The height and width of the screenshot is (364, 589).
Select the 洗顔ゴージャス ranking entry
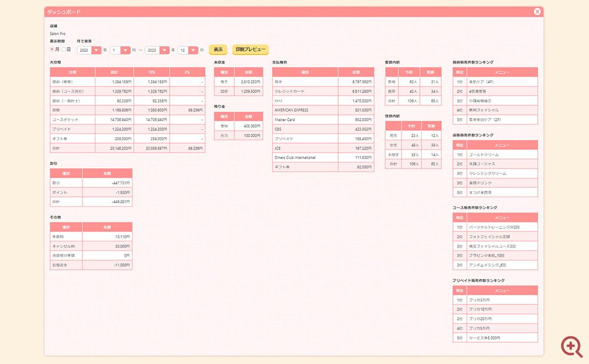(482, 164)
